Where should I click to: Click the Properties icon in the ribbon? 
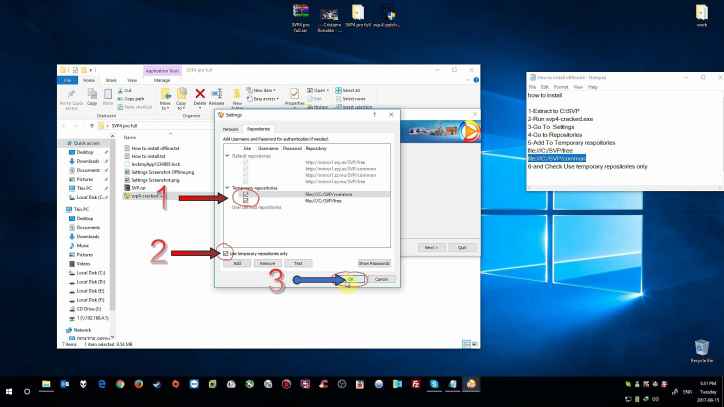tap(296, 95)
